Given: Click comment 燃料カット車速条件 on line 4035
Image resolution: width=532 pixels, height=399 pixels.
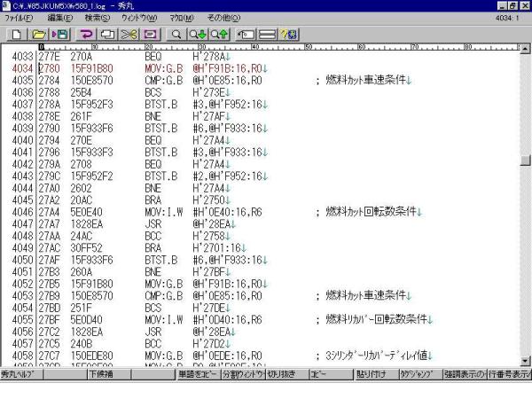Looking at the screenshot, I should [x=365, y=80].
